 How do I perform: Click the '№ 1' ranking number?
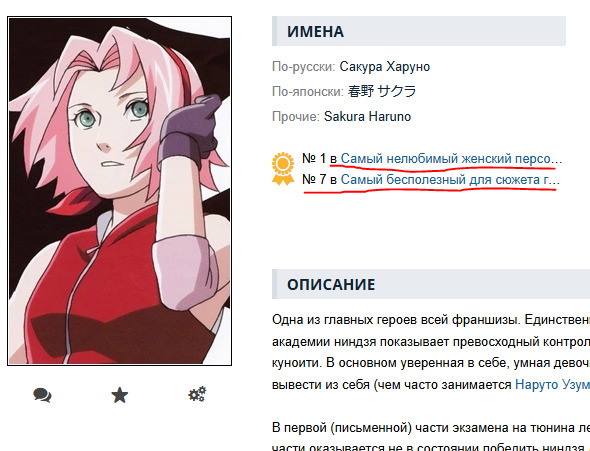pos(314,158)
